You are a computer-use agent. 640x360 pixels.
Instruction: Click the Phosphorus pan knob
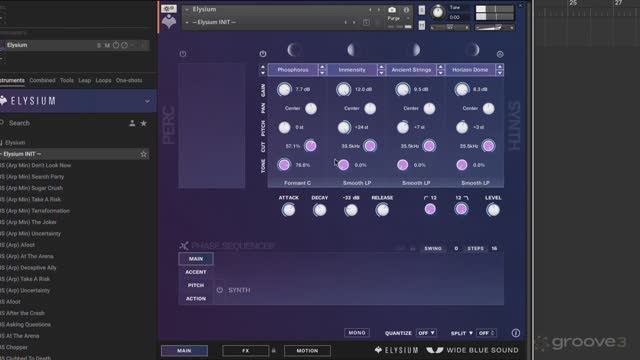[311, 108]
